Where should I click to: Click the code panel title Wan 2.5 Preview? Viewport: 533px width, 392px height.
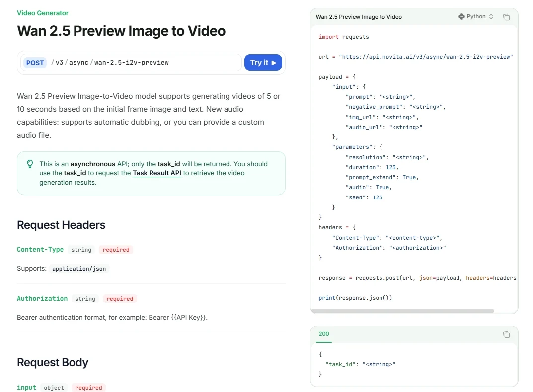[359, 17]
